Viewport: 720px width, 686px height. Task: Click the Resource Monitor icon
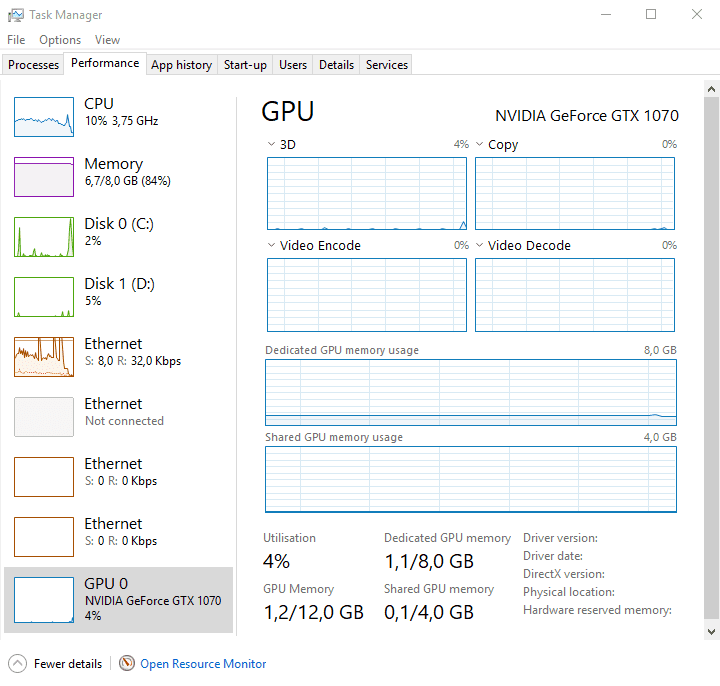pyautogui.click(x=127, y=663)
